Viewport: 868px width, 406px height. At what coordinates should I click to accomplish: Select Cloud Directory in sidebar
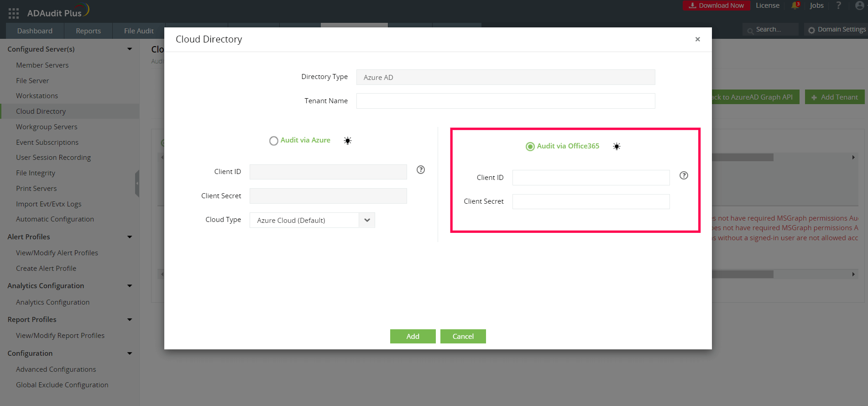click(x=41, y=111)
